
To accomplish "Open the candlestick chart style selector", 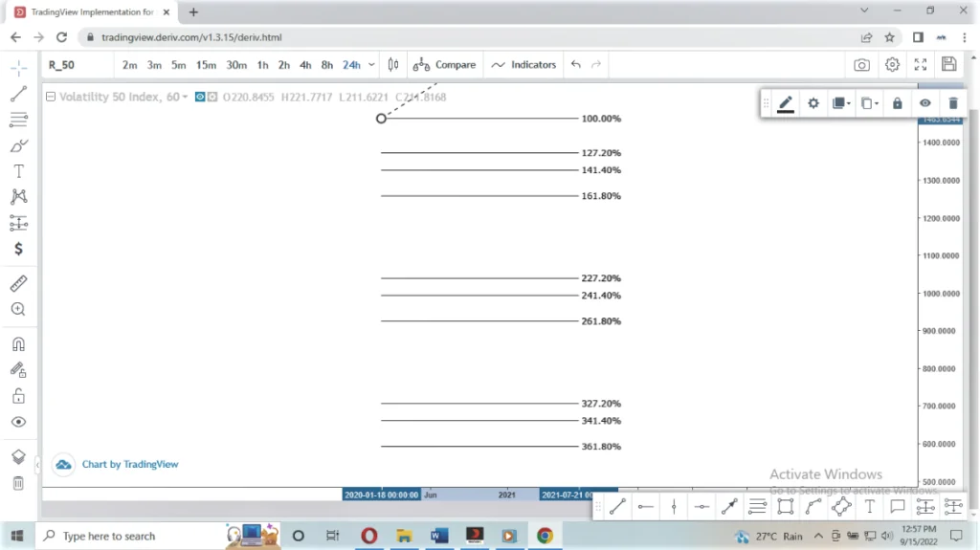I will pos(393,64).
